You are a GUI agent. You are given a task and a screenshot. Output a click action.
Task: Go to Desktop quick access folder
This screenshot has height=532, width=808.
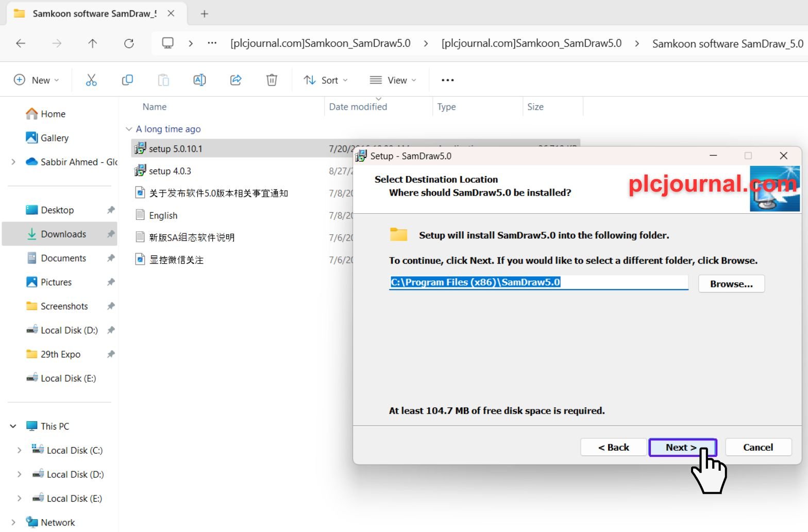coord(49,210)
